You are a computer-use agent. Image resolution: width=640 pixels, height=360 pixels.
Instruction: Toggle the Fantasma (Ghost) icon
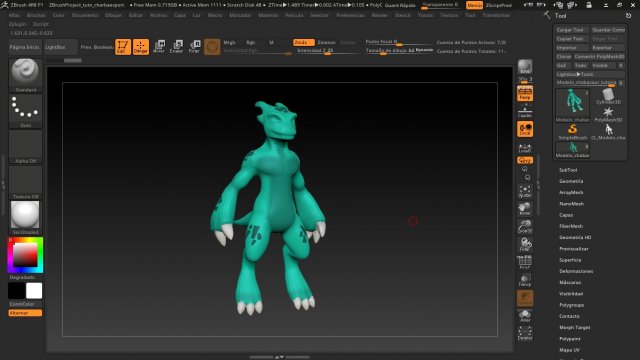click(525, 298)
